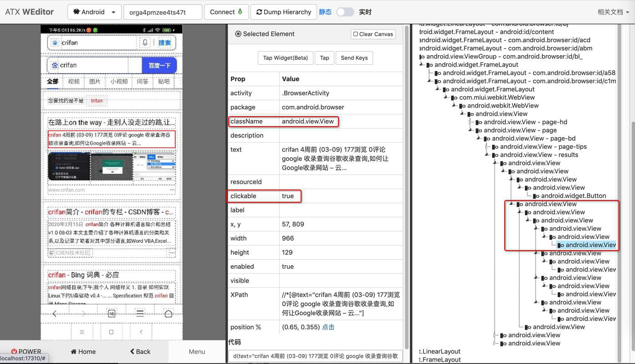The height and width of the screenshot is (364, 635).
Task: Click the Connect button
Action: tap(226, 12)
